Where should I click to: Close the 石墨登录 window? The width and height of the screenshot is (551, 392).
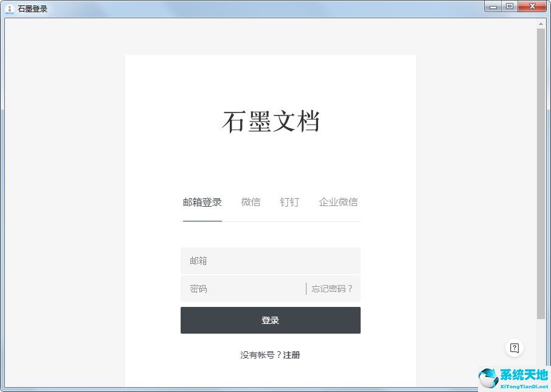(x=532, y=6)
